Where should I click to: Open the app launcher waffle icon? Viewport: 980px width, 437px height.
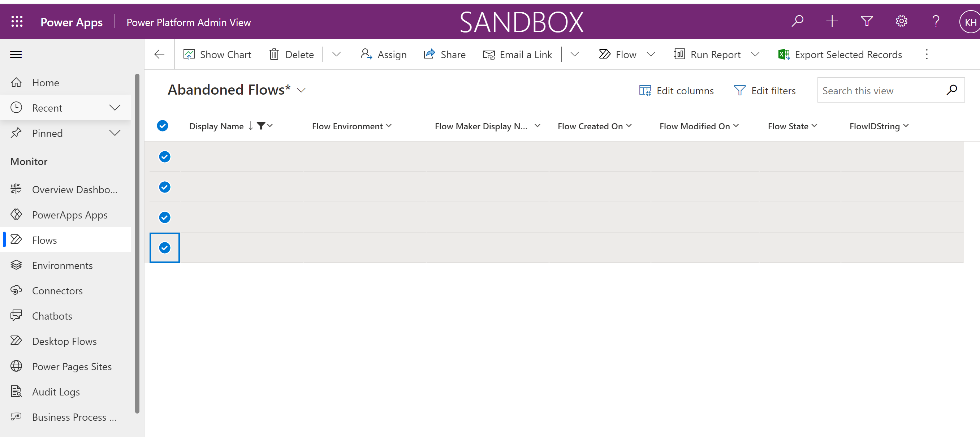pos(17,22)
